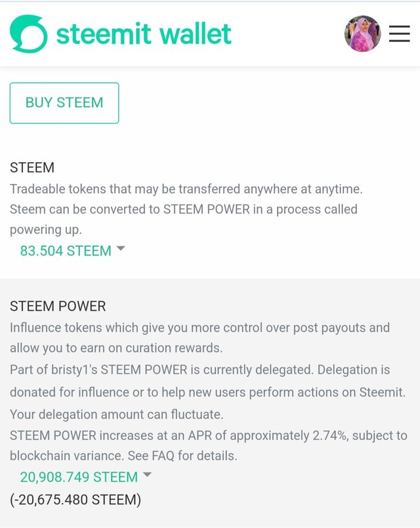Select the delegated amount (-20,675.480 STEEM)

[75, 499]
